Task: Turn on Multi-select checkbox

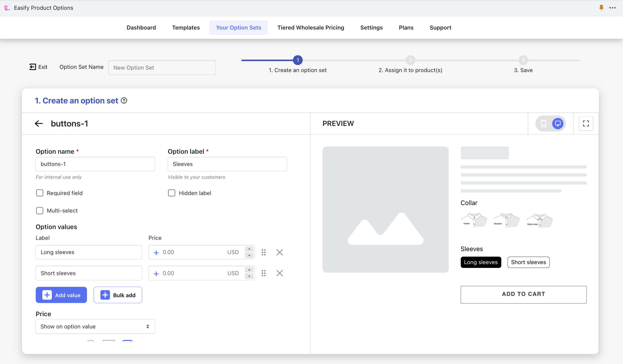Action: (x=40, y=211)
